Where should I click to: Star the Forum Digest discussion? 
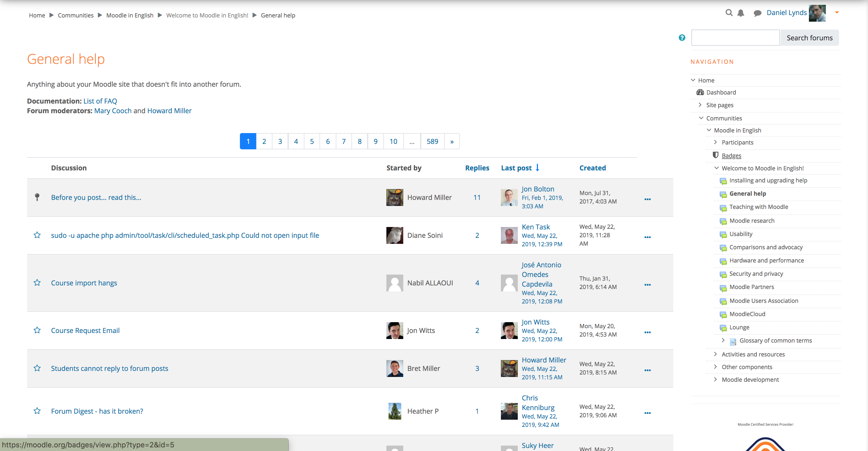[37, 411]
